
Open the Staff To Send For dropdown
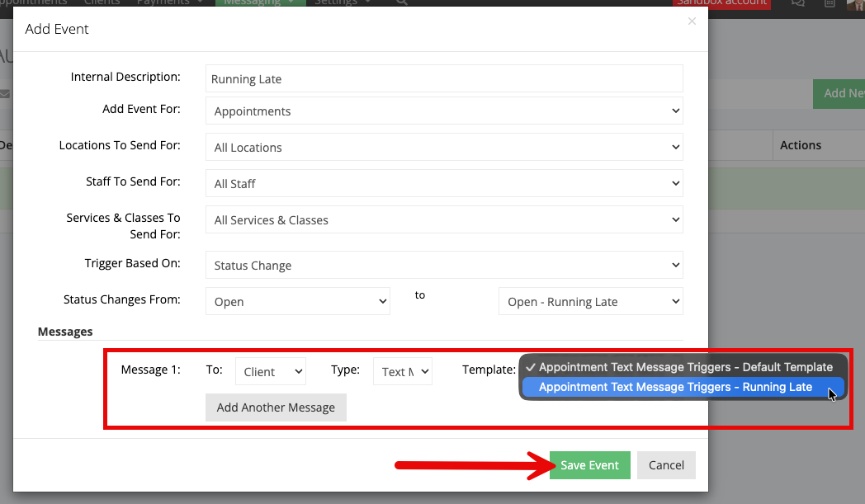(444, 184)
